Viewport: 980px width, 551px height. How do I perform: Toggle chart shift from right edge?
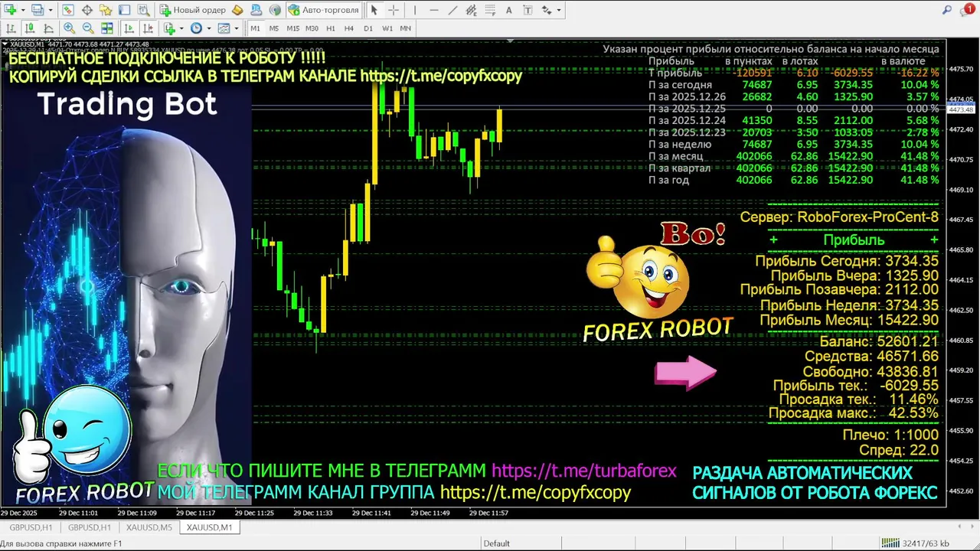(148, 28)
